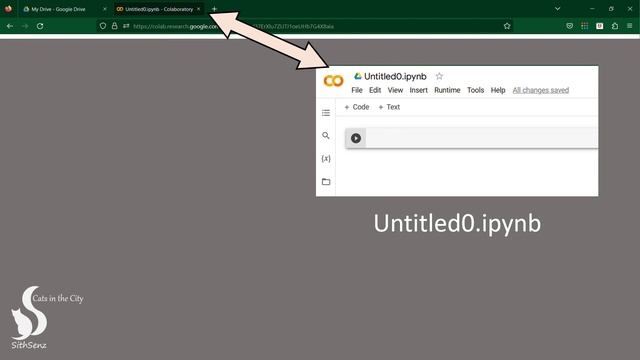Open the grid apps toolbar icon
The width and height of the screenshot is (640, 360).
[584, 26]
